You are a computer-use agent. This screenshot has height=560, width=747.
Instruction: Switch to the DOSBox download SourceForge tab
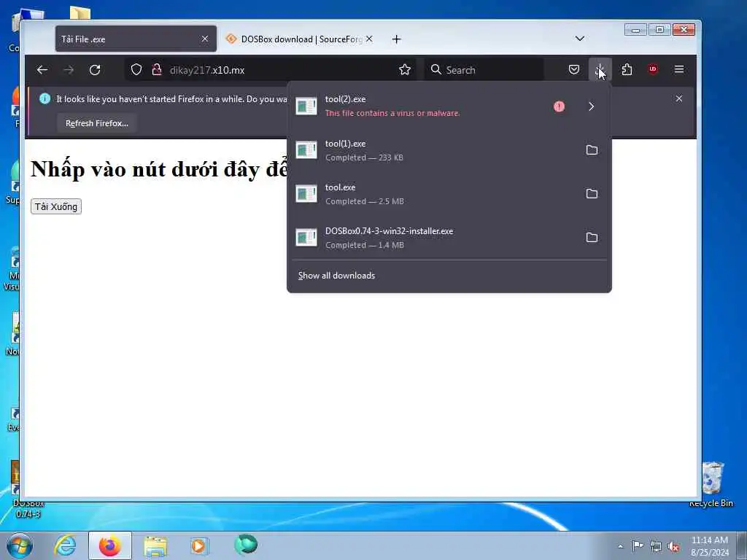[300, 39]
